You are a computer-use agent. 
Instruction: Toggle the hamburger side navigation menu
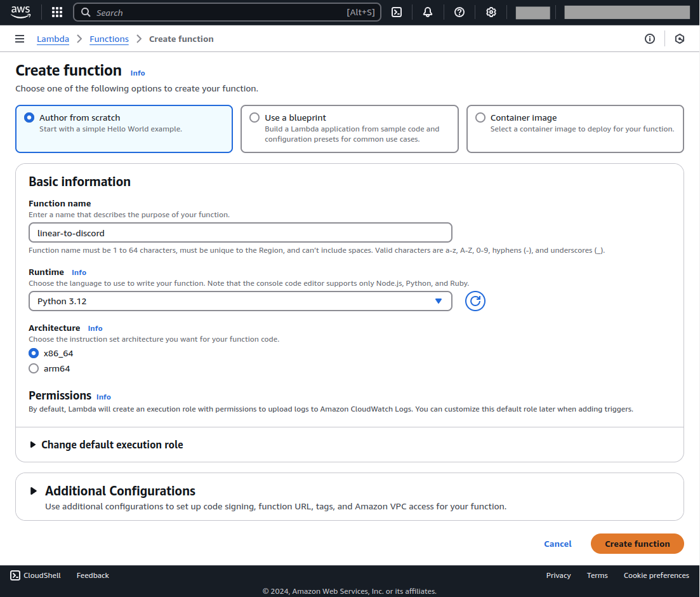20,39
